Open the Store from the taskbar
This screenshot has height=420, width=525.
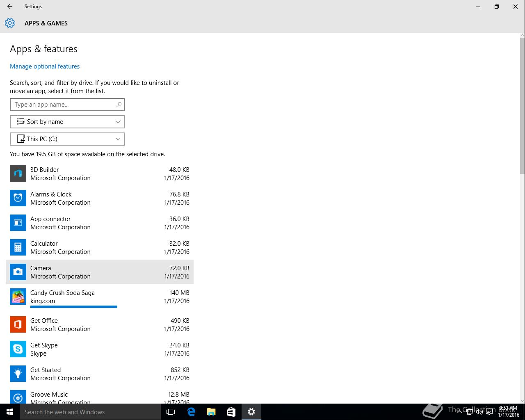tap(231, 412)
